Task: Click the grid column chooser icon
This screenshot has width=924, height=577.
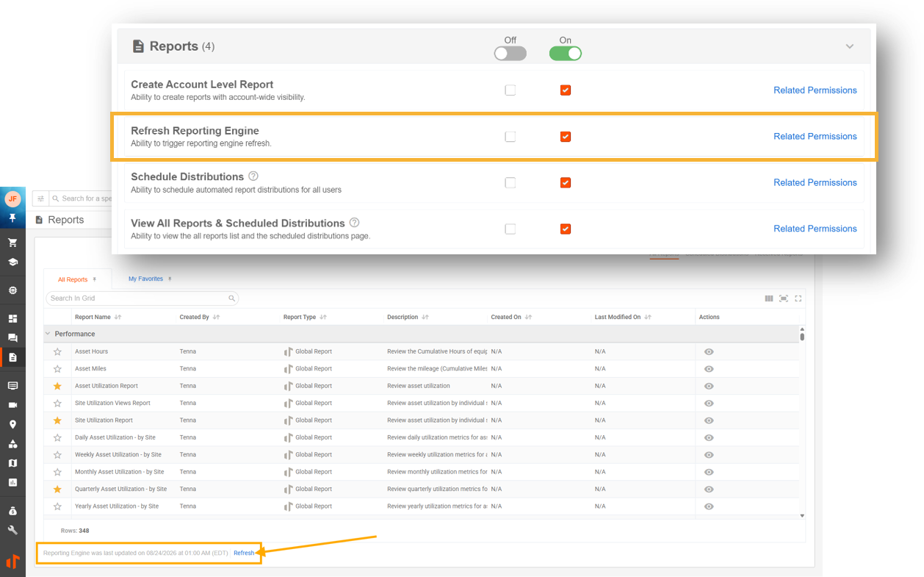Action: [769, 298]
